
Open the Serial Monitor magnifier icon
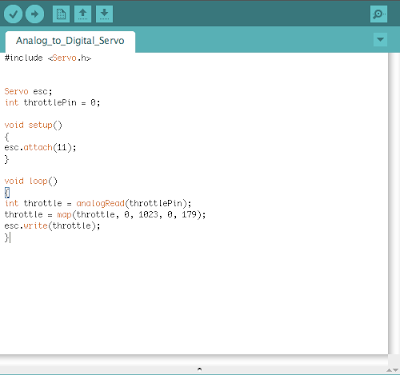tap(379, 14)
